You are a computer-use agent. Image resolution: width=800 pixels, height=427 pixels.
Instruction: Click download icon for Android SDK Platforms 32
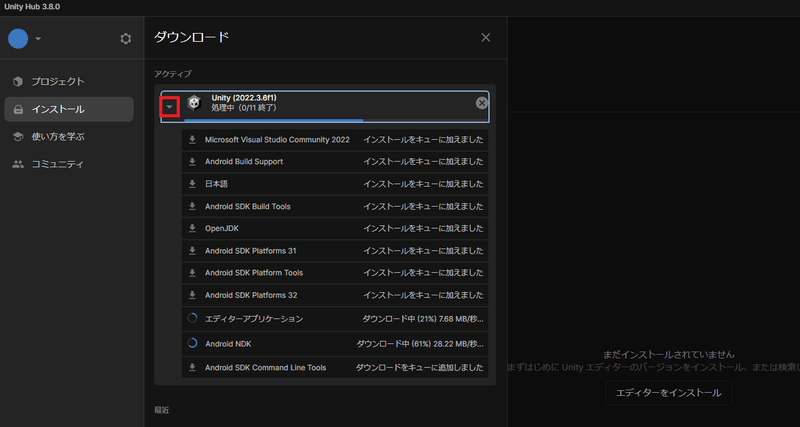point(192,295)
